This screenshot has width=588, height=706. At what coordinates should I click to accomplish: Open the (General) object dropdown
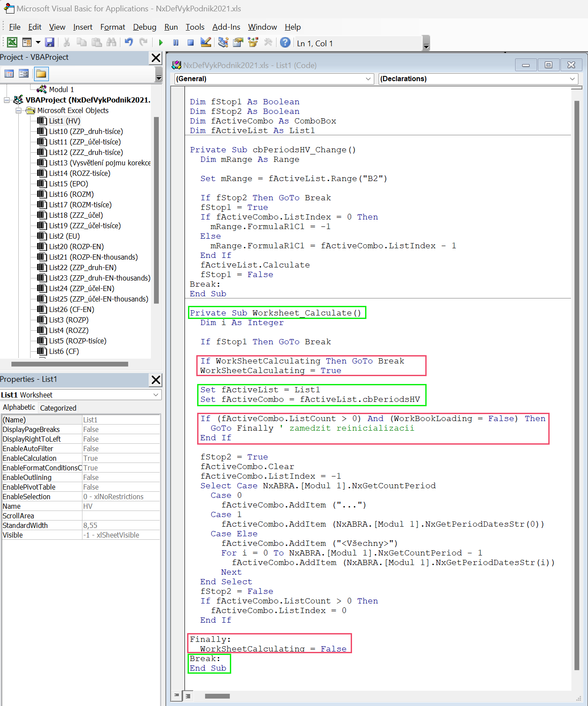click(x=369, y=79)
